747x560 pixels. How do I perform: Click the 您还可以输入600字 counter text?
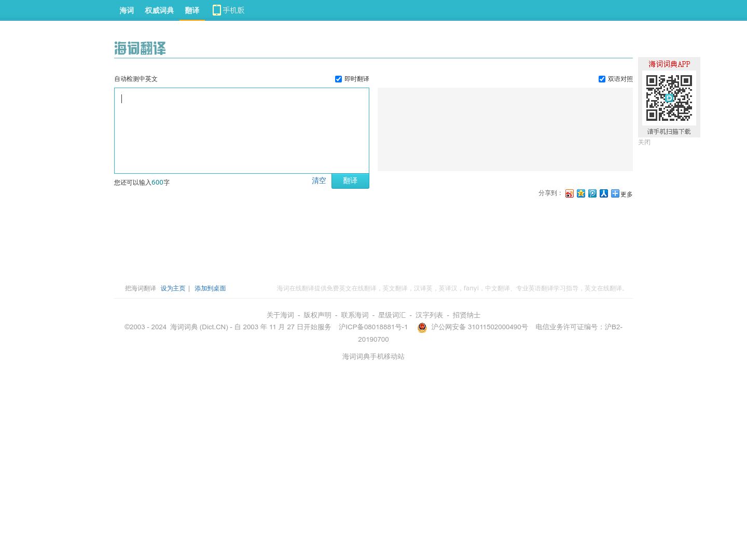(142, 183)
